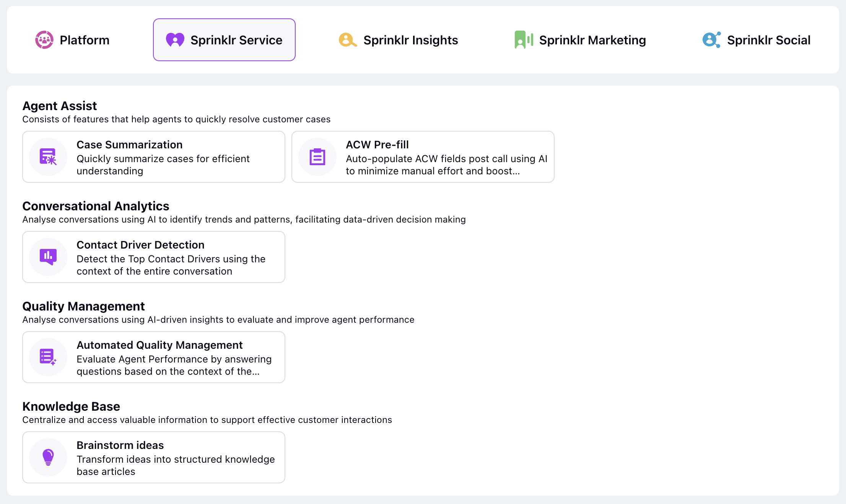Click the green Sprinklr Marketing icon
Image resolution: width=846 pixels, height=504 pixels.
tap(524, 40)
